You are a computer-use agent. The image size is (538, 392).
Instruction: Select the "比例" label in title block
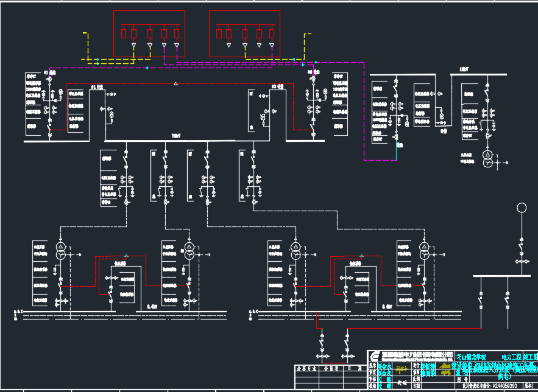click(x=417, y=379)
